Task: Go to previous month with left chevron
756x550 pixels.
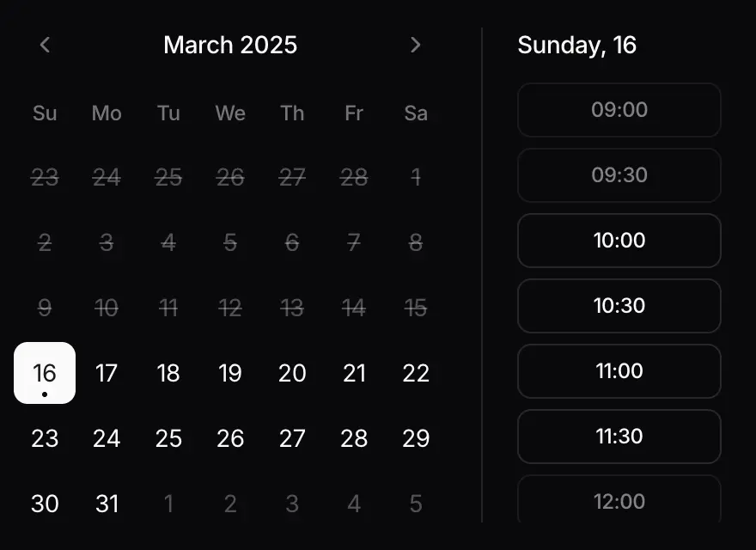Action: click(45, 45)
